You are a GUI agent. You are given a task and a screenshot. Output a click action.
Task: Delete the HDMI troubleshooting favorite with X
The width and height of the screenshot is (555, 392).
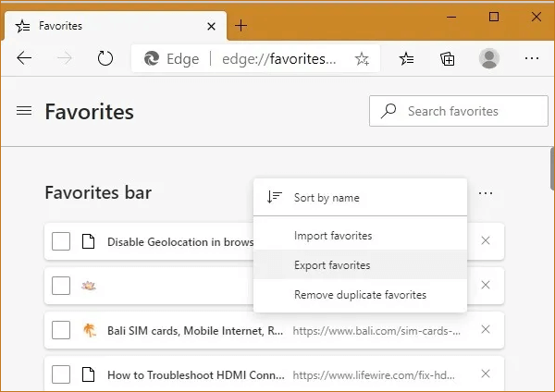[486, 374]
